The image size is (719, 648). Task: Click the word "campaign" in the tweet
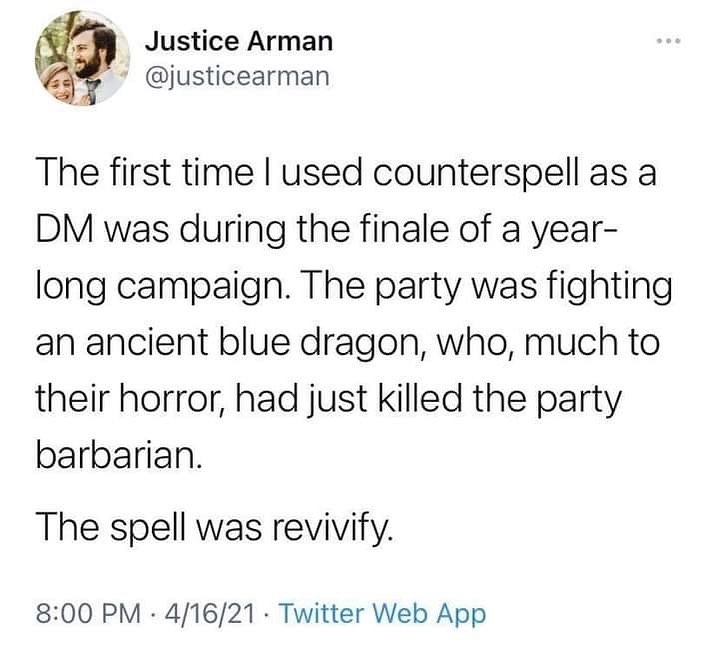pos(200,285)
